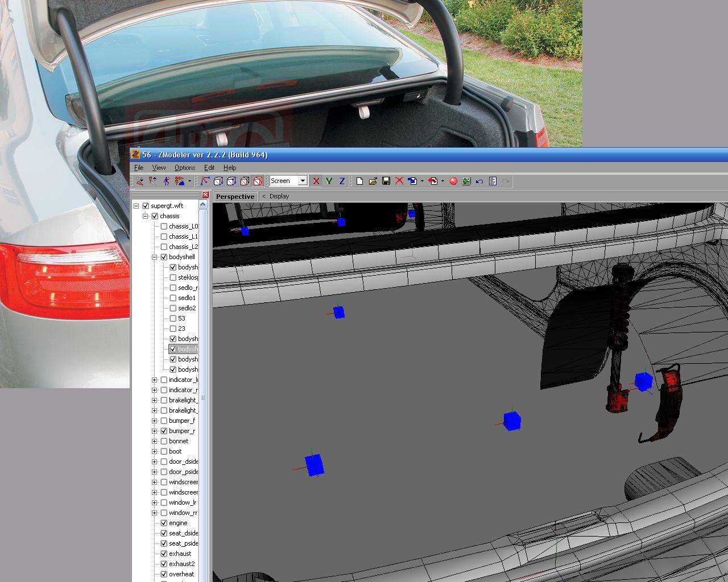
Task: Open the Help menu
Action: pos(230,168)
